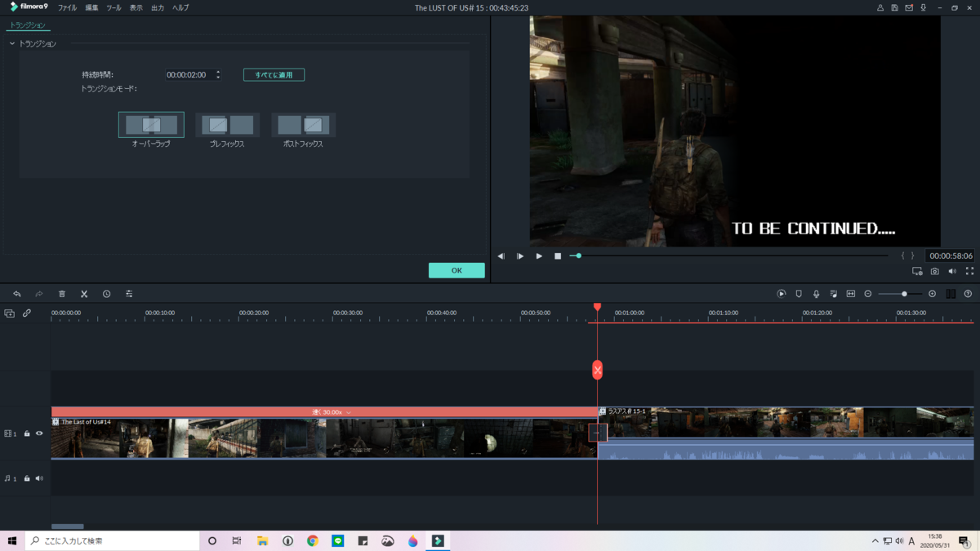This screenshot has height=551, width=980.
Task: Confirm with the OK button
Action: [457, 270]
